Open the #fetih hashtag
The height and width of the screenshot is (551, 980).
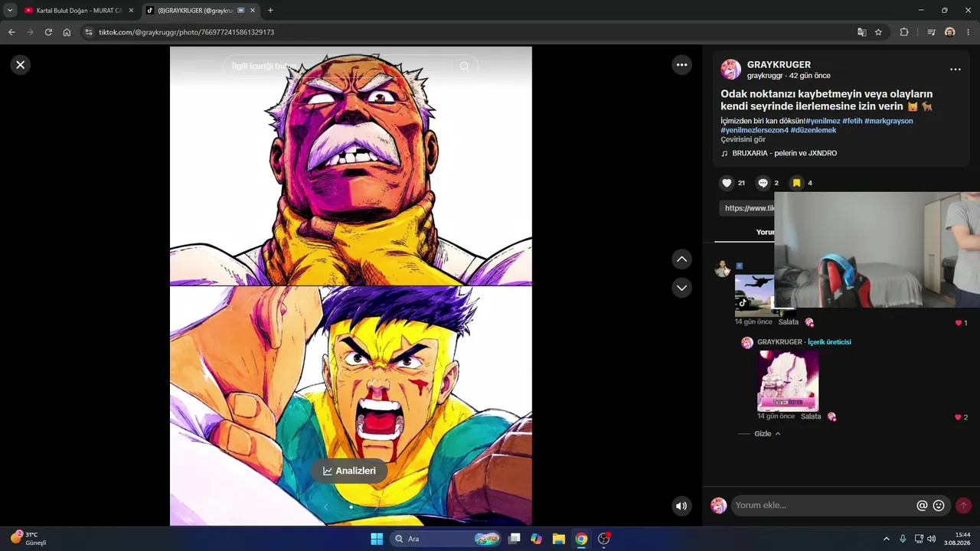[852, 121]
